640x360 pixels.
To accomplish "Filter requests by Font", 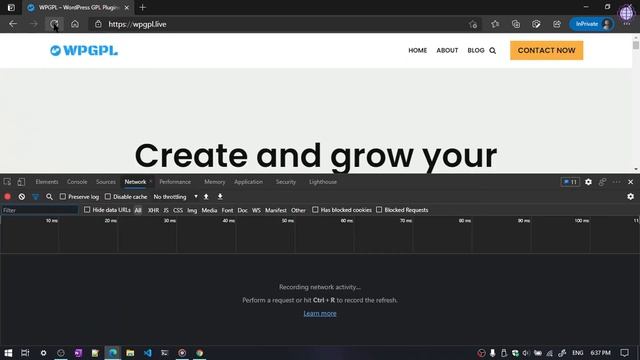I will tap(227, 210).
